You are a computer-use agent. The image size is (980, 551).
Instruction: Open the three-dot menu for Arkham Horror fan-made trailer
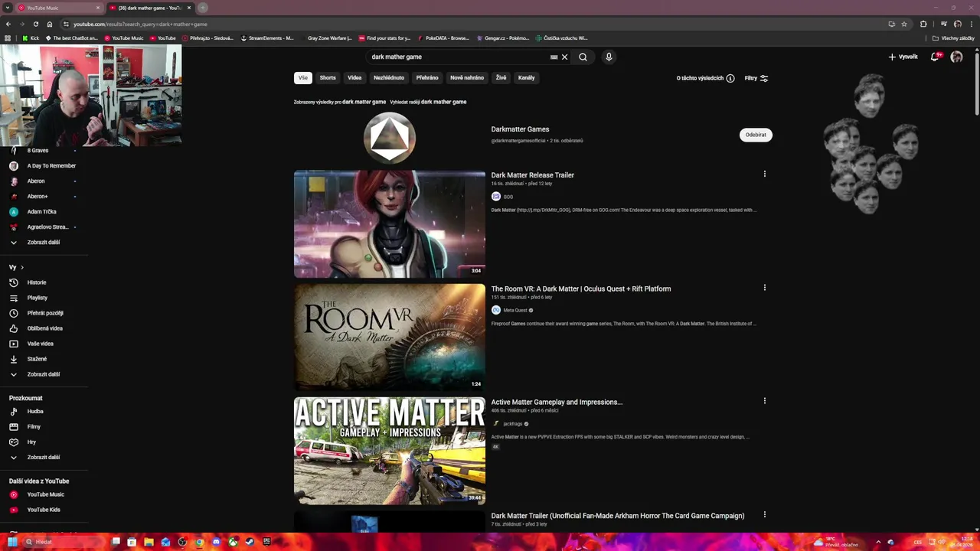click(764, 514)
